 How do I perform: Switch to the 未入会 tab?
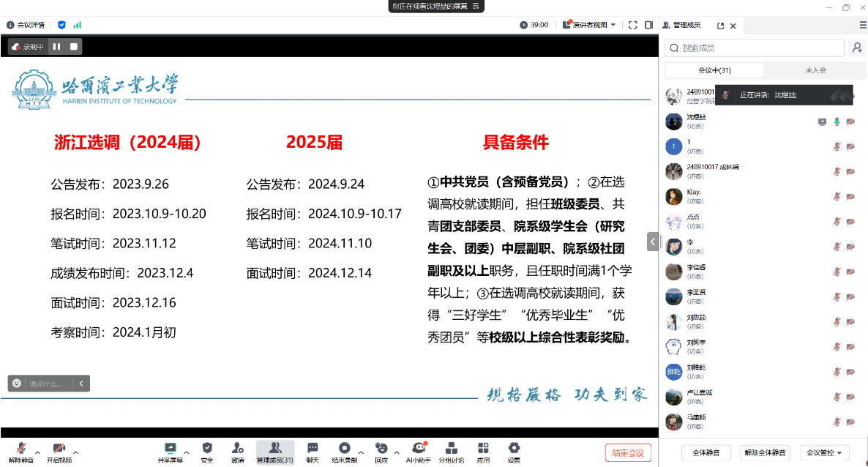tap(815, 70)
